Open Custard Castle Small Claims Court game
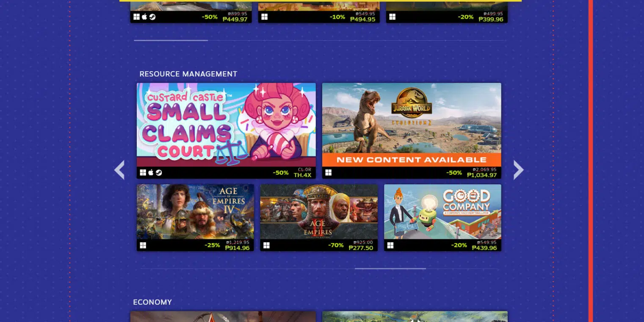 [226, 125]
